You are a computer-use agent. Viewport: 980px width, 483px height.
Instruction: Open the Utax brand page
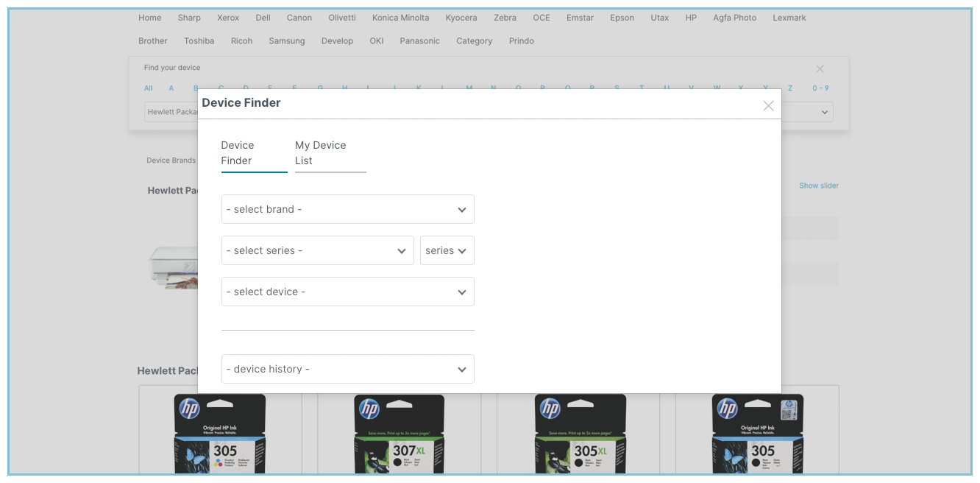[660, 18]
